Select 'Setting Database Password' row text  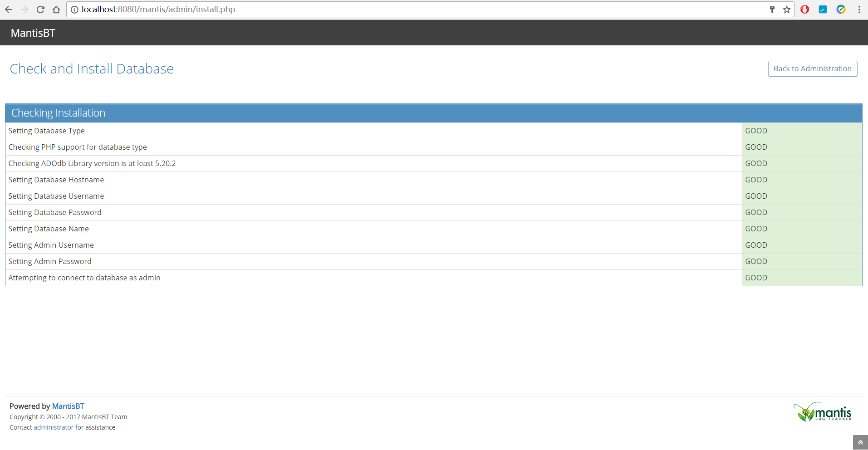click(x=55, y=212)
